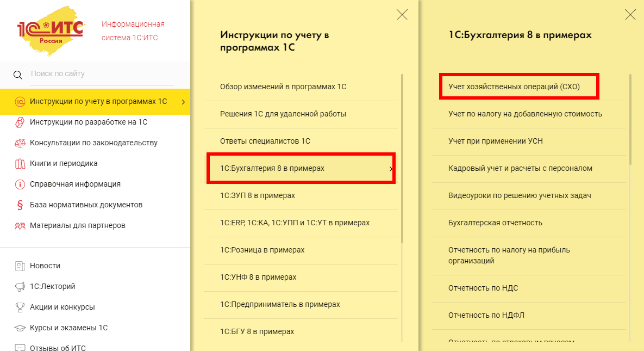The width and height of the screenshot is (644, 351).
Task: Open Материалы для партнеров
Action: click(x=78, y=225)
